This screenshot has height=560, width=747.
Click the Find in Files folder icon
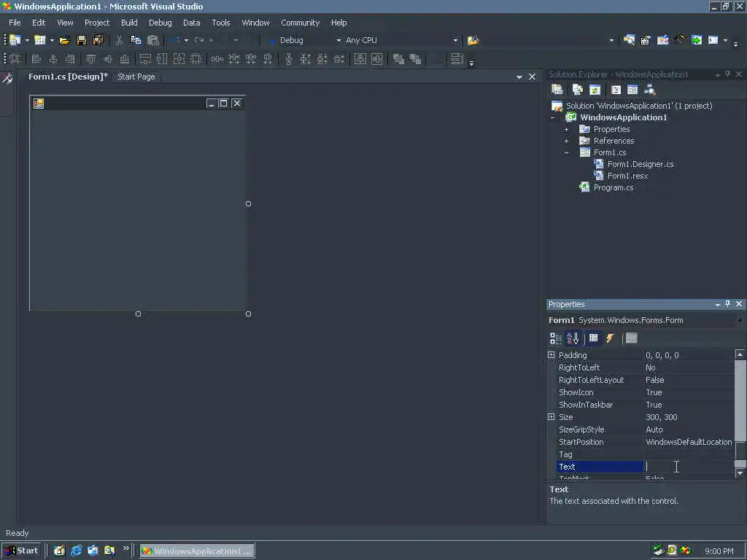point(473,41)
